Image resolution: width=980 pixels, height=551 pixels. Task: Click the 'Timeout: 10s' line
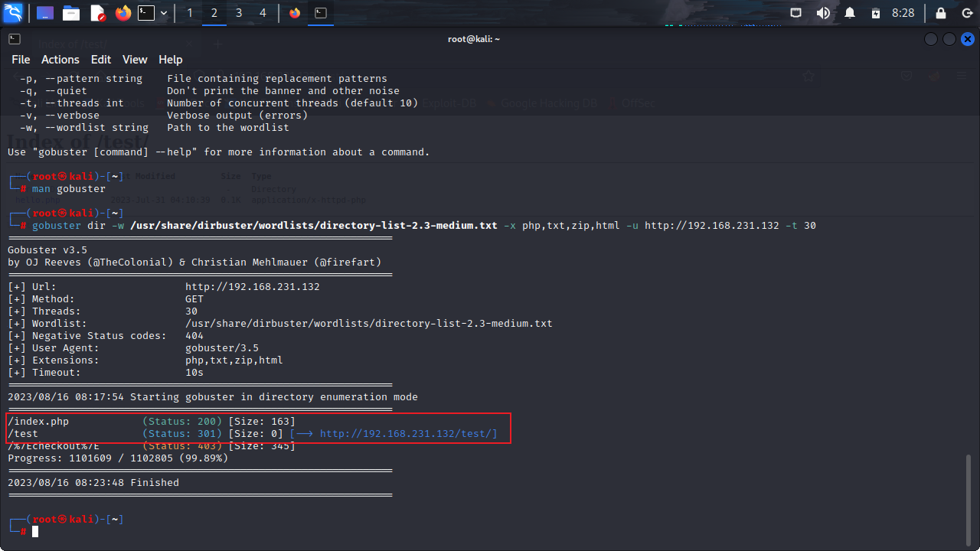coord(106,373)
